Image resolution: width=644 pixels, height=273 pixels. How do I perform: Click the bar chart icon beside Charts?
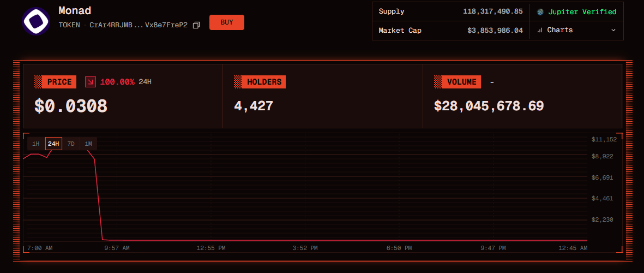pos(540,30)
